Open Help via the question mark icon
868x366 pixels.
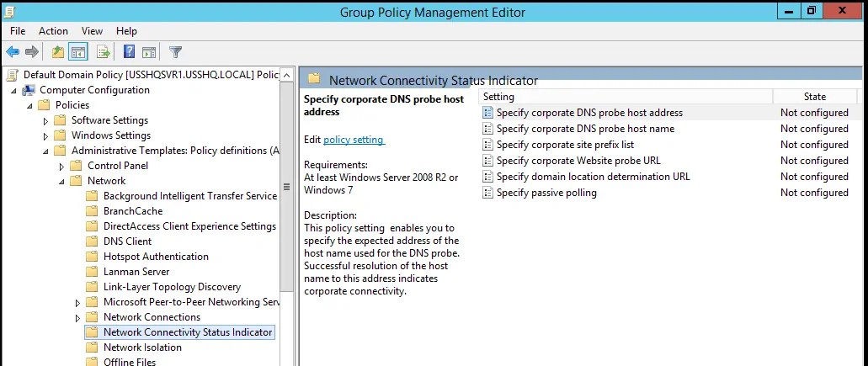pyautogui.click(x=129, y=52)
